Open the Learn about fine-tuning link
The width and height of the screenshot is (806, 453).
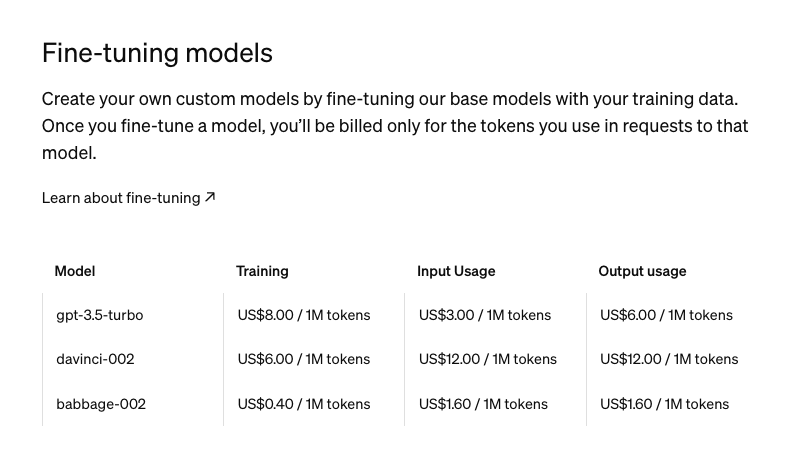121,198
